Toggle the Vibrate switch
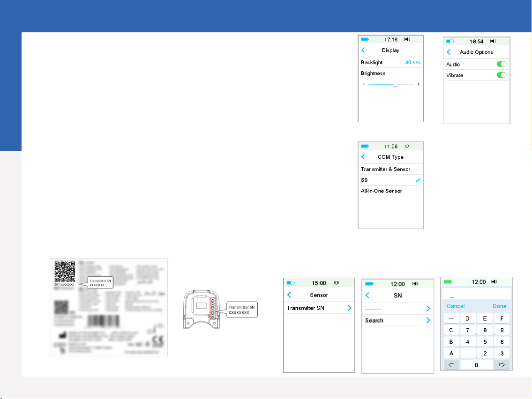Image resolution: width=532 pixels, height=399 pixels. [x=502, y=75]
